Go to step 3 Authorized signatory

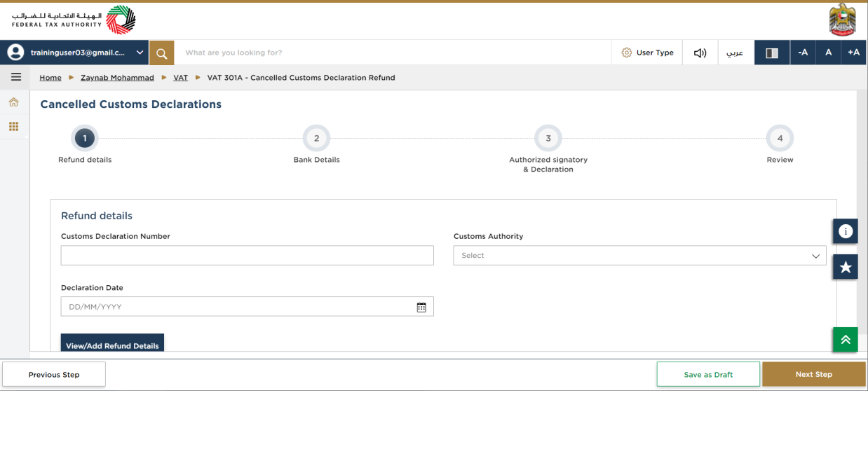(x=548, y=139)
